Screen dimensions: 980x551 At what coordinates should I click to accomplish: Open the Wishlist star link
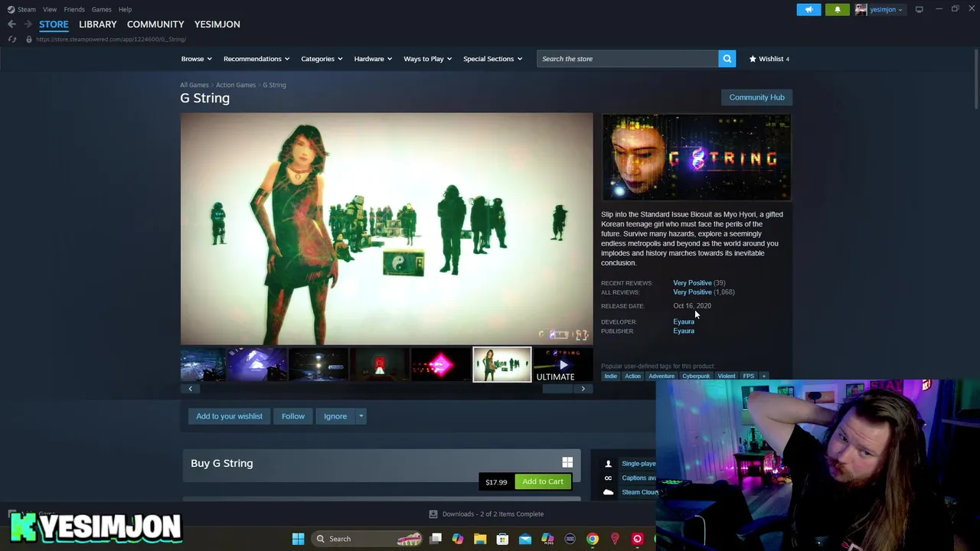pyautogui.click(x=769, y=59)
